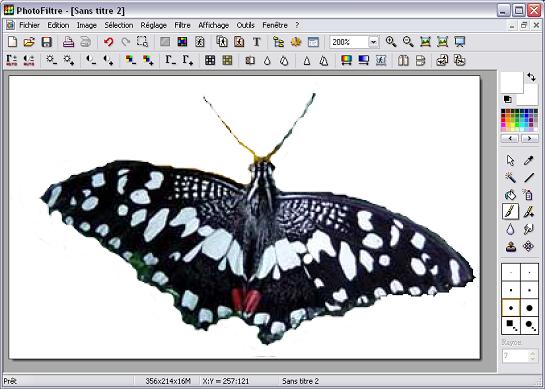This screenshot has width=545, height=389.
Task: Select the Magic Wand tool
Action: click(510, 178)
